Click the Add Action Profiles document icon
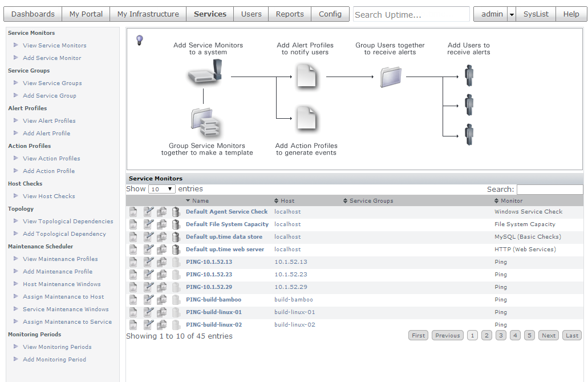Image resolution: width=588 pixels, height=382 pixels. [307, 118]
